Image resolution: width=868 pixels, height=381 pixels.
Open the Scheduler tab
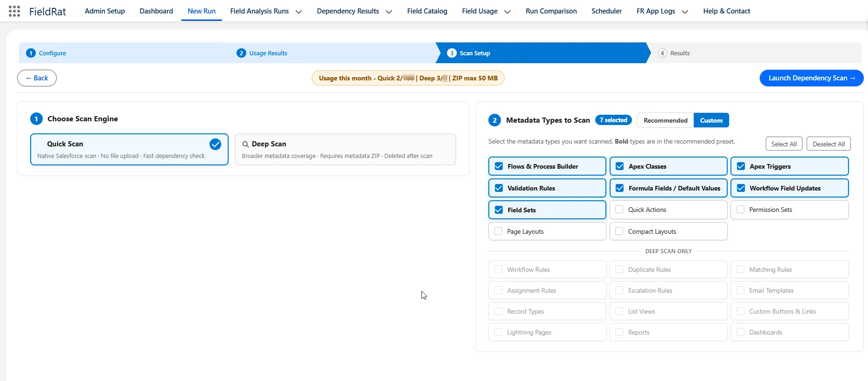pyautogui.click(x=606, y=11)
